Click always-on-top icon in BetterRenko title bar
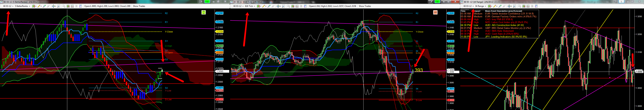644x110 pixels. pyautogui.click(x=201, y=1)
